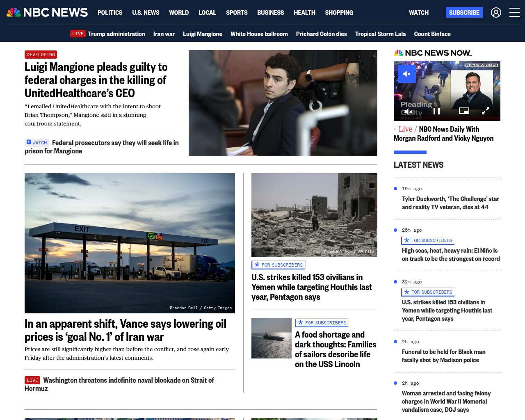Open live Strait of Hormuz blockade coverage

[119, 384]
